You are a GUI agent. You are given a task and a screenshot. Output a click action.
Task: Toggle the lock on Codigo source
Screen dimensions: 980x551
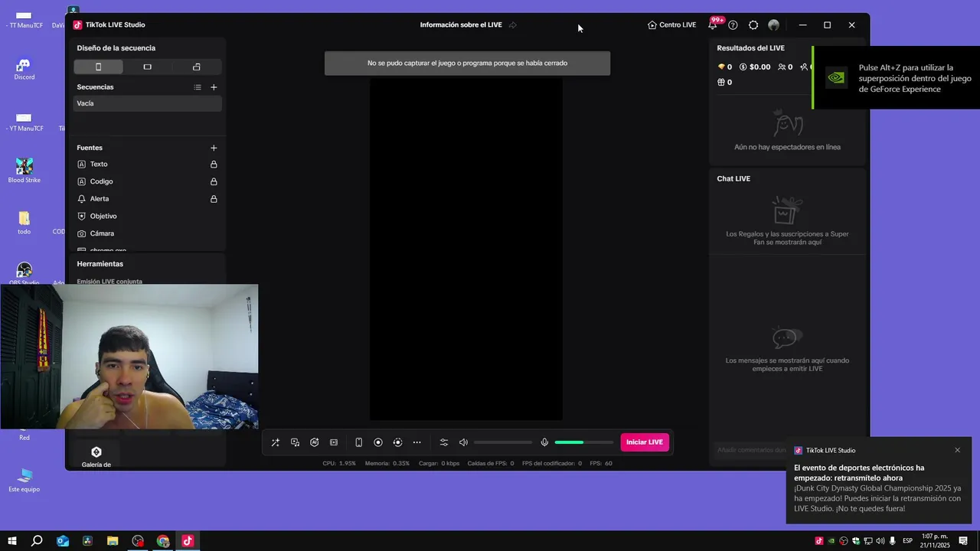[214, 181]
